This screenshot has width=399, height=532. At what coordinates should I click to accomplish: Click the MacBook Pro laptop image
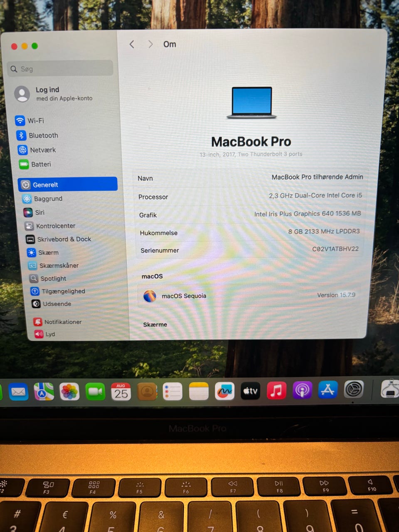coord(252,103)
